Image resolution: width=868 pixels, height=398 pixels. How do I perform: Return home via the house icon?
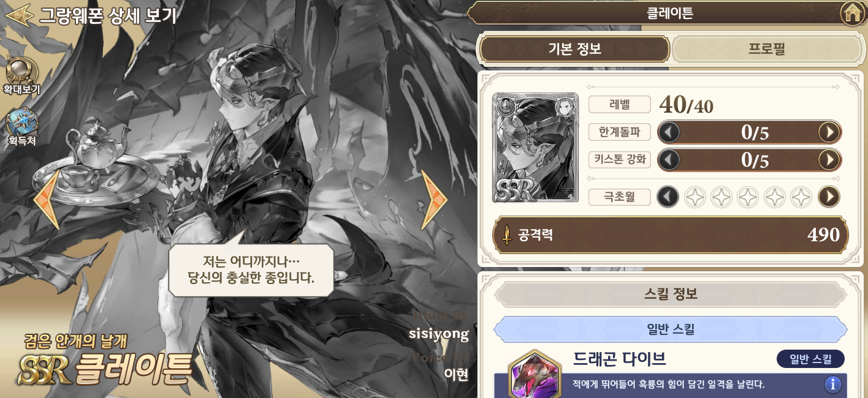click(851, 13)
